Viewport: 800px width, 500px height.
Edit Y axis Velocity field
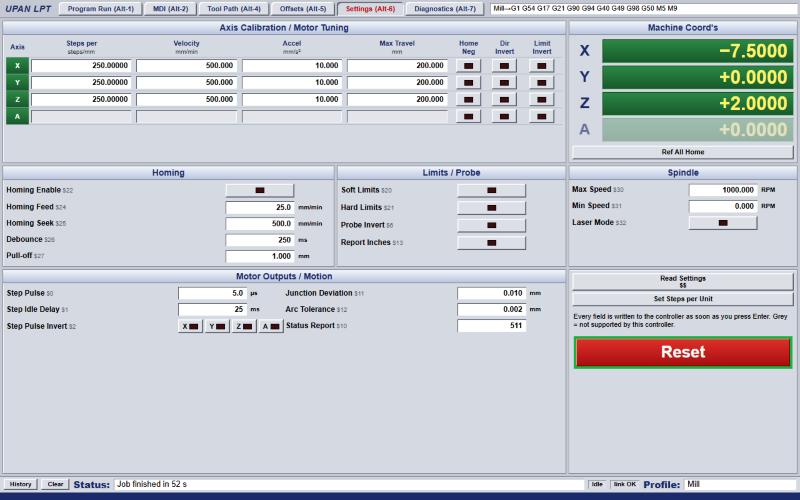187,83
